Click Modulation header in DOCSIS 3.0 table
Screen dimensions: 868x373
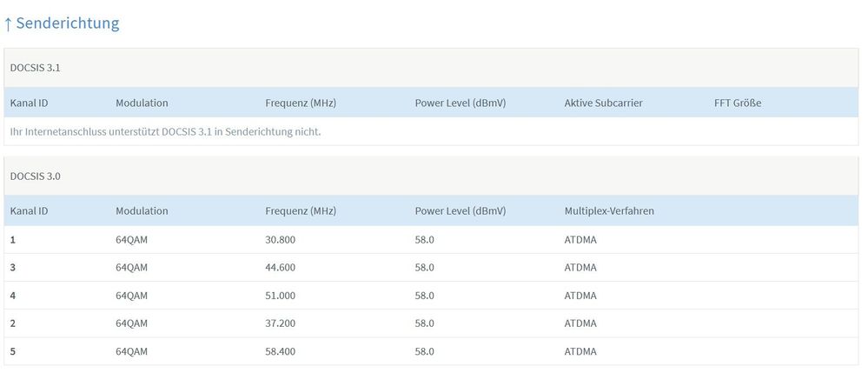coord(142,211)
